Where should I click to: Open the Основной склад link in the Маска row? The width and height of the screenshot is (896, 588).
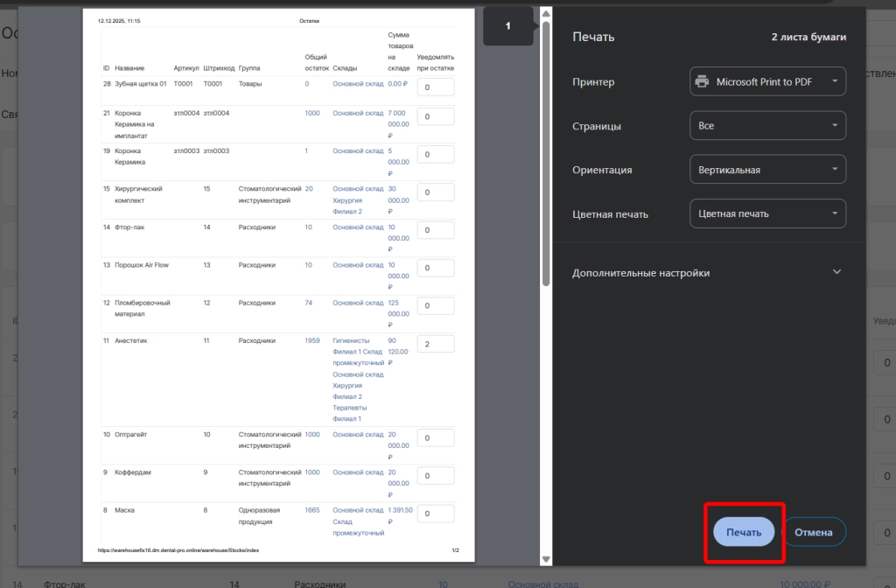point(358,510)
